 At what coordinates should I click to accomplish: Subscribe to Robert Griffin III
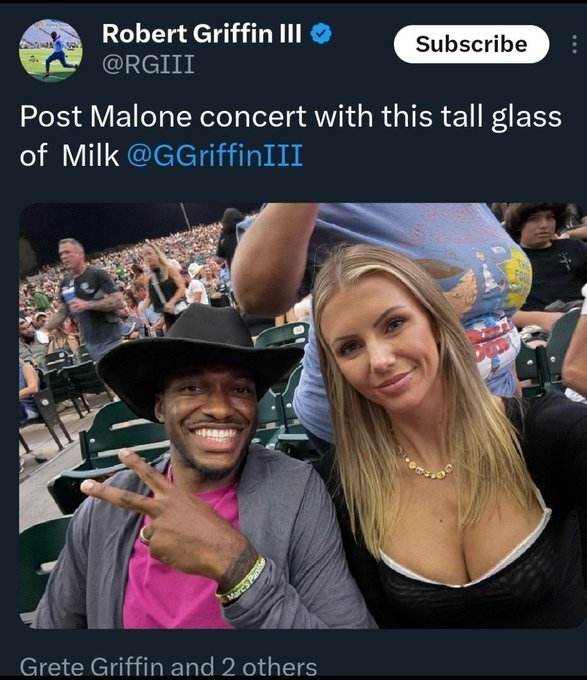click(x=471, y=44)
